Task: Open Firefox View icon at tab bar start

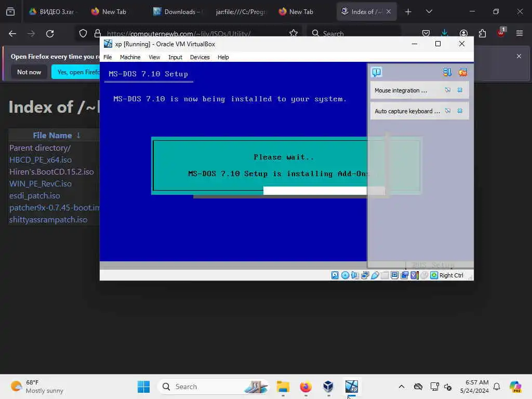Action: coord(10,11)
